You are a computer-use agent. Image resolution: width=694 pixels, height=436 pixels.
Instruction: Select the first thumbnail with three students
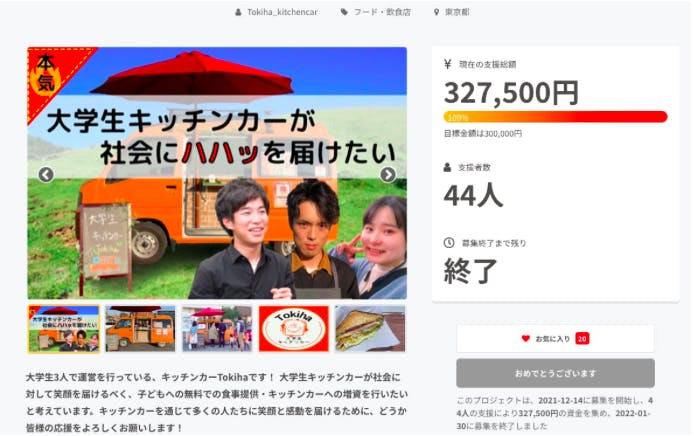[x=64, y=329]
